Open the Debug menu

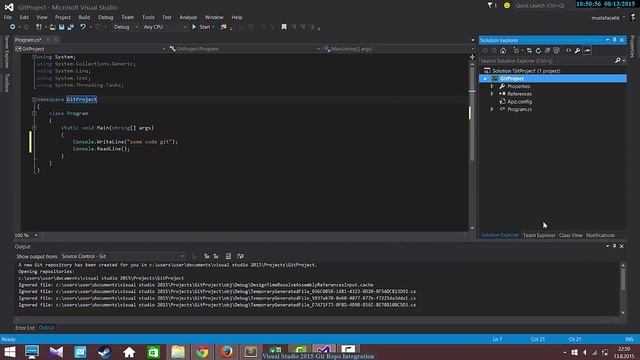click(x=105, y=17)
